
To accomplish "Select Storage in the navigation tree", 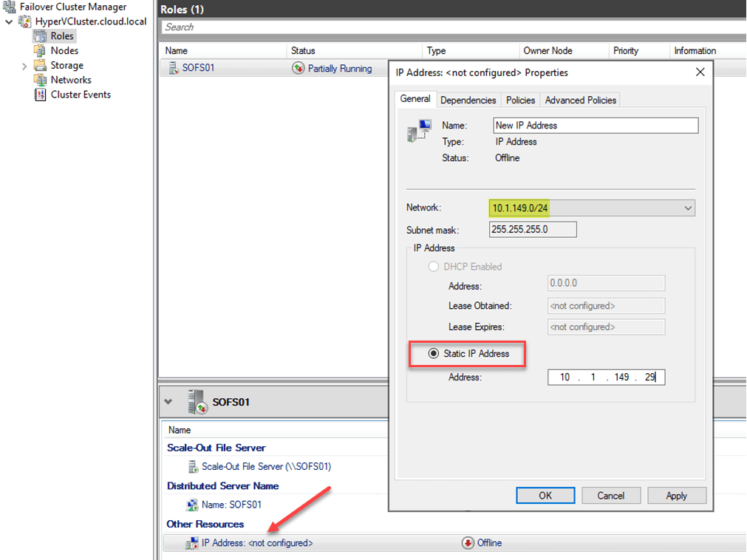I will click(66, 65).
